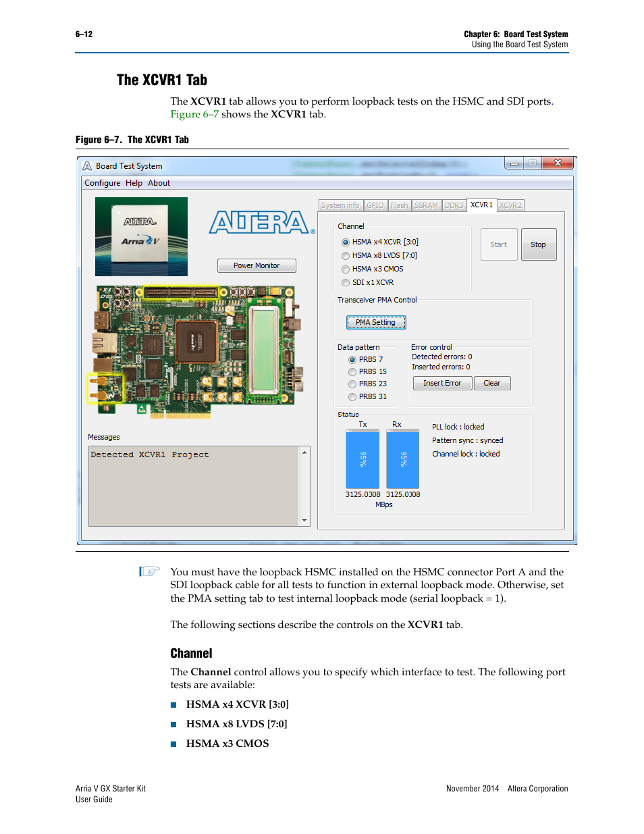Click the Messages scrollbar down arrow
Screen dimensions: 644x834
(x=304, y=521)
